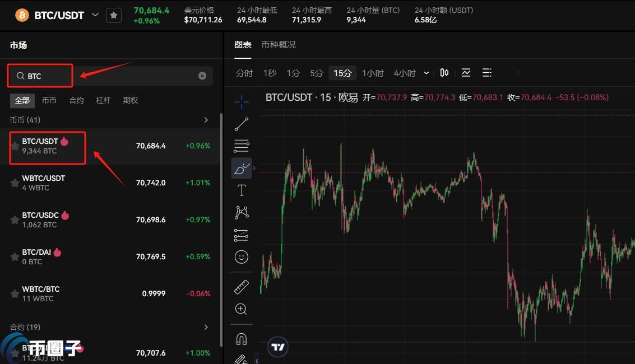The height and width of the screenshot is (364, 635).
Task: Favorite the WBTC/USDT row star
Action: click(15, 183)
